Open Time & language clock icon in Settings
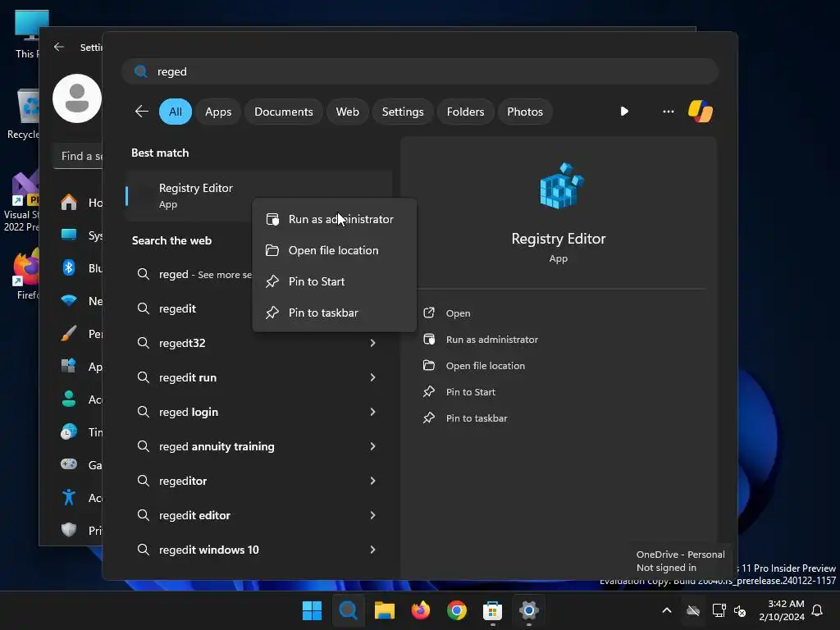Image resolution: width=840 pixels, height=630 pixels. [69, 431]
